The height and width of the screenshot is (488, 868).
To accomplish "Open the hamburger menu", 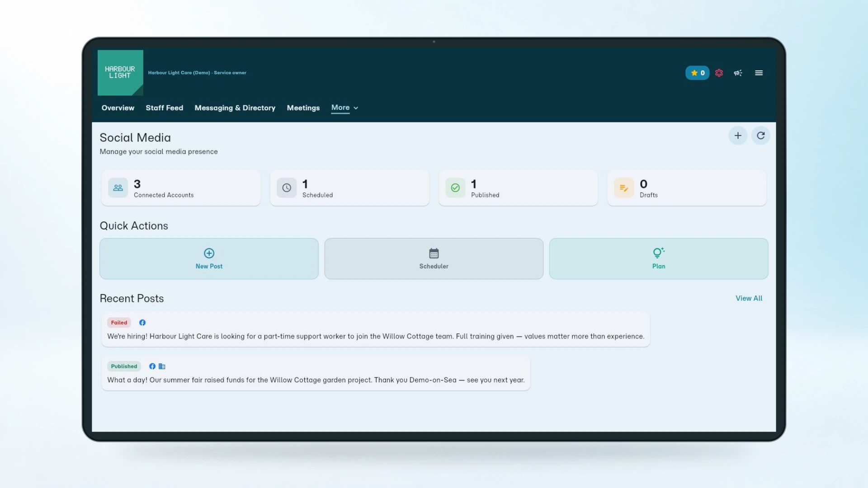I will pyautogui.click(x=759, y=73).
